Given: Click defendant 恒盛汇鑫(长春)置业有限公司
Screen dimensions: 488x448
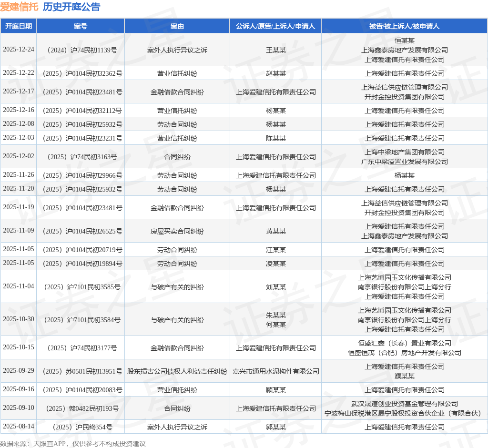Looking at the screenshot, I should click(405, 343).
